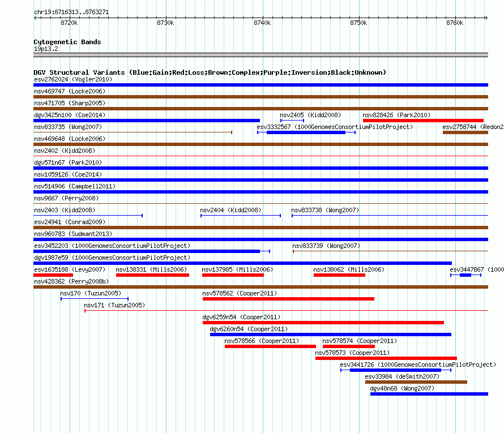This screenshot has width=504, height=433.
Task: Click the dgv48n68 (Wong2007) label
Action: [402, 388]
